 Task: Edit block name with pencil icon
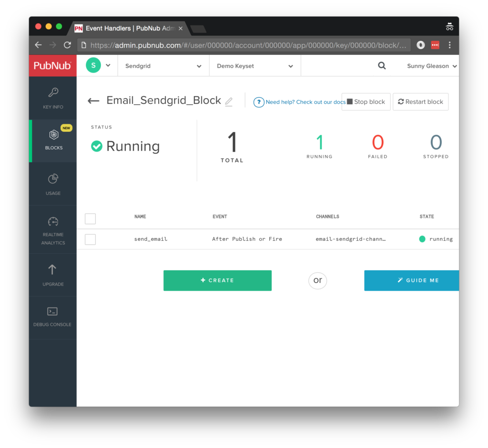(x=229, y=101)
